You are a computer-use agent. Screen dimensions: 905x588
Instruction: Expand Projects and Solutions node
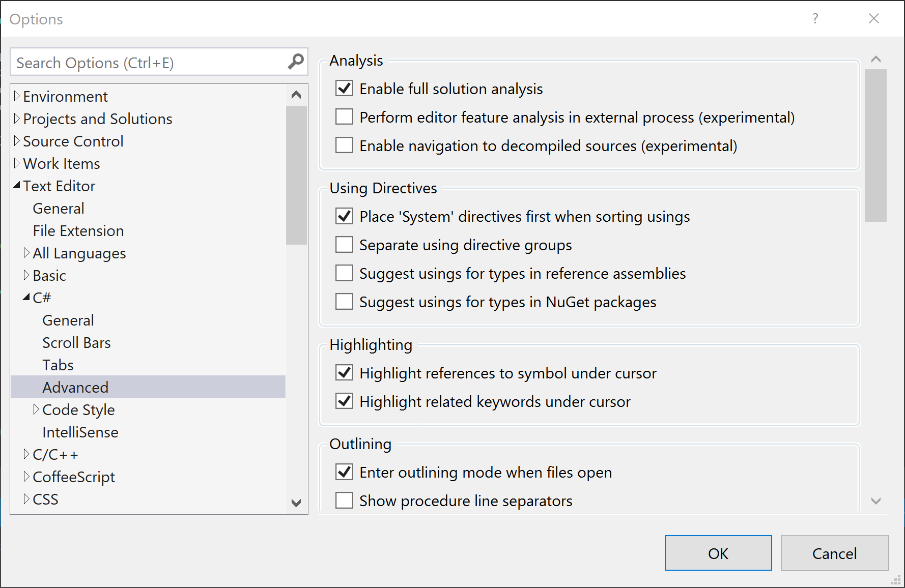point(17,119)
